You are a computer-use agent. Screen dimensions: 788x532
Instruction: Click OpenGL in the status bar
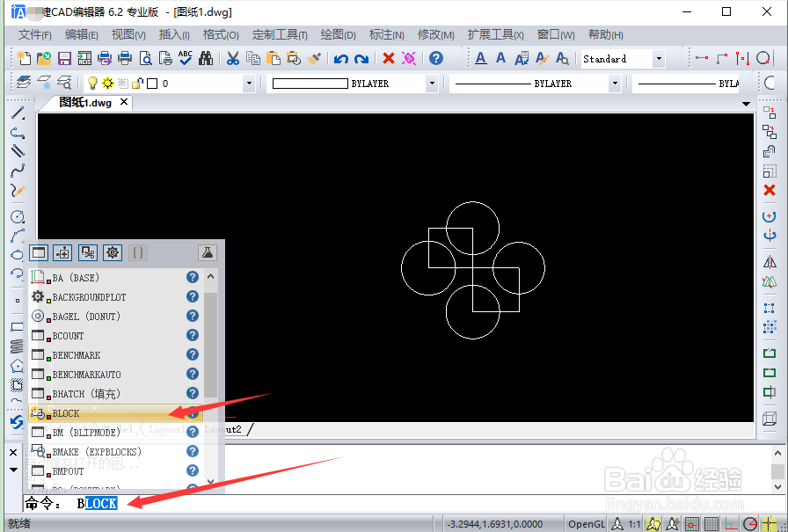tap(587, 524)
